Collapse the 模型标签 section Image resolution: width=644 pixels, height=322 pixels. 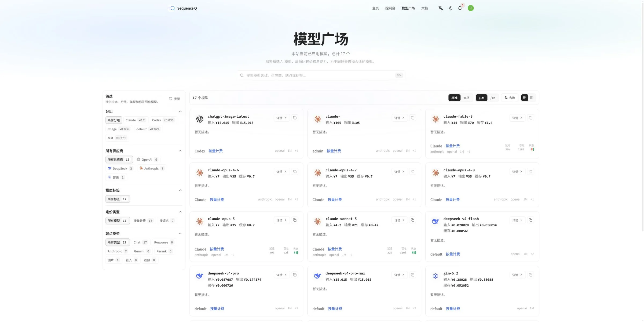(x=180, y=190)
